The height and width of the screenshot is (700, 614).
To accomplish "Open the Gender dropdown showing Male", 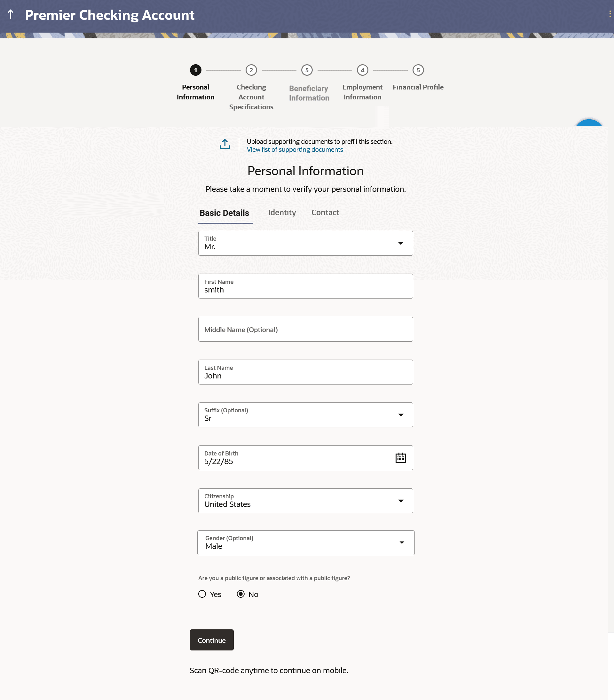I will pos(305,542).
